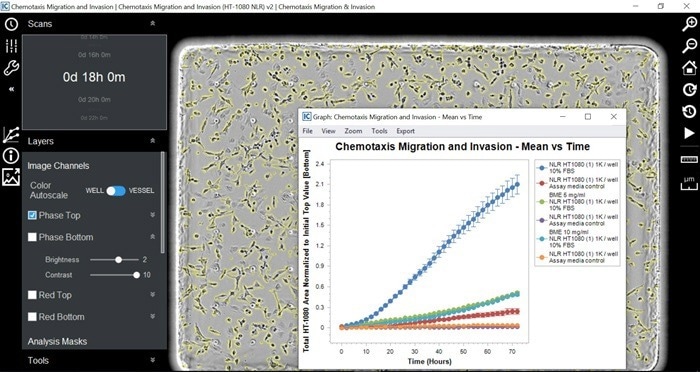
Task: Open the Export menu in graph window
Action: (x=405, y=131)
